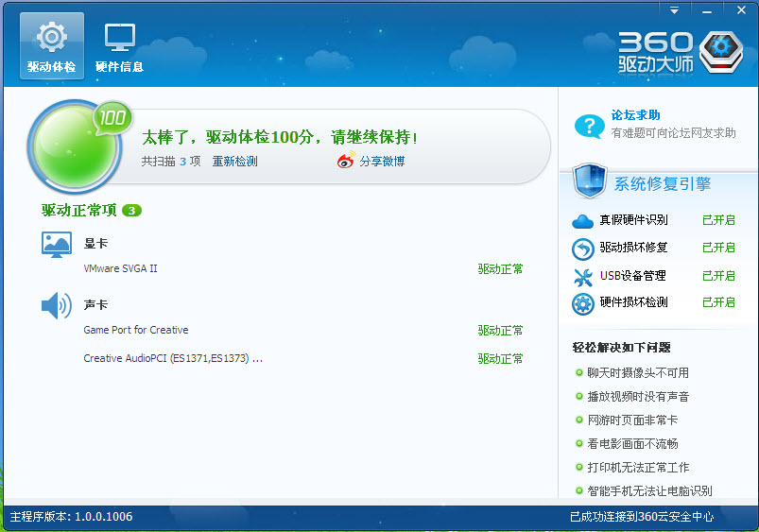Screen dimensions: 759x532
Task: Click the 声卡 speaker icon
Action: click(x=57, y=306)
